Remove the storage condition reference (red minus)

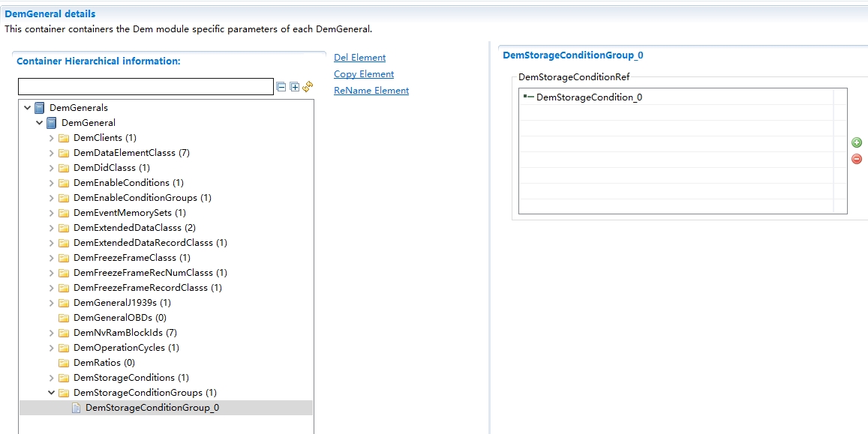point(857,158)
